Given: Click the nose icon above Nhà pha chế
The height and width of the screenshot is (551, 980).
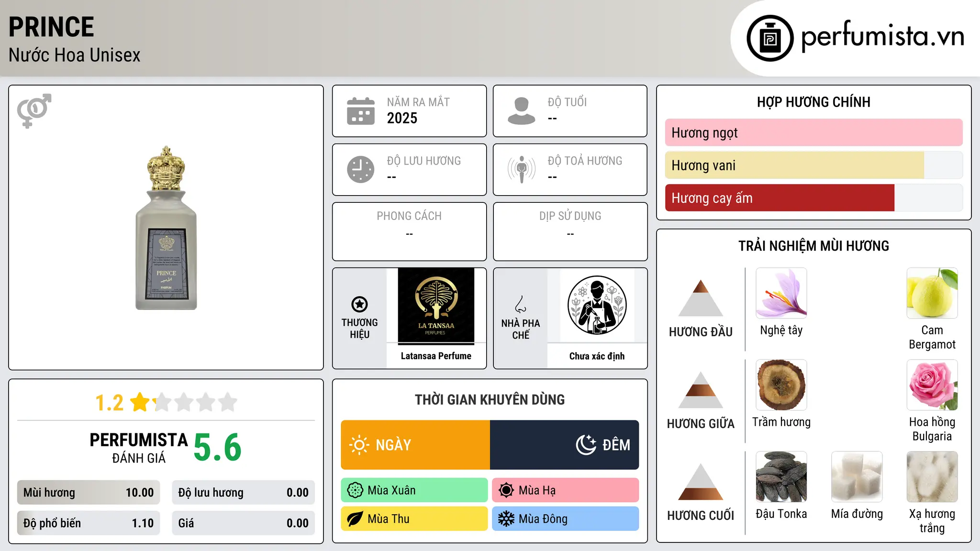Looking at the screenshot, I should tap(521, 304).
